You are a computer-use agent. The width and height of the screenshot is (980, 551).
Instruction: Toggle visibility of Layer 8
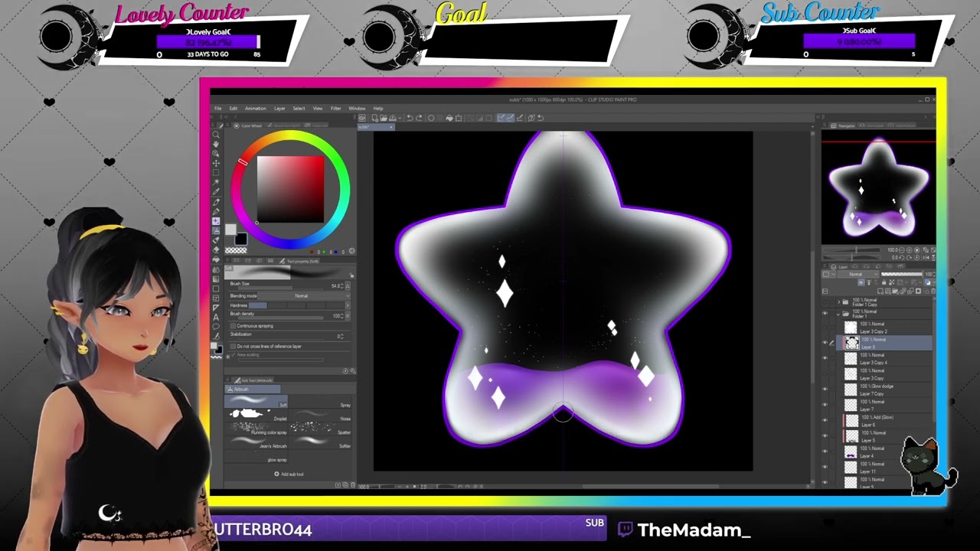pyautogui.click(x=825, y=342)
